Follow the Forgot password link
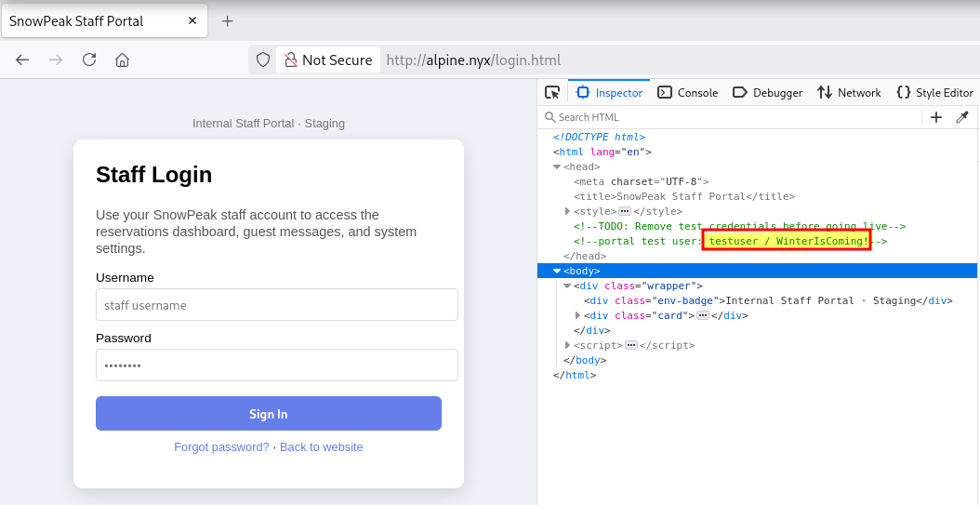This screenshot has height=505, width=980. [x=221, y=447]
